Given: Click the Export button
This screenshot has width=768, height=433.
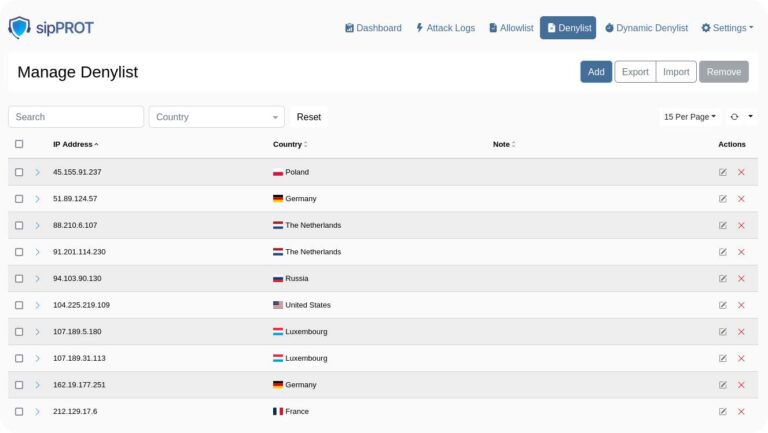Looking at the screenshot, I should (x=635, y=72).
